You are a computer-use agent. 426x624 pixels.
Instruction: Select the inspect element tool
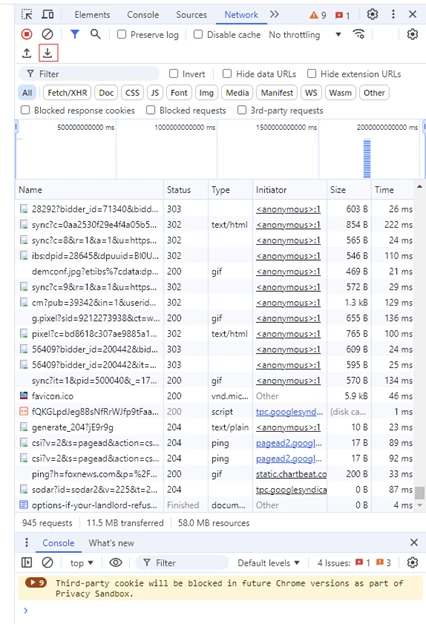(x=27, y=15)
